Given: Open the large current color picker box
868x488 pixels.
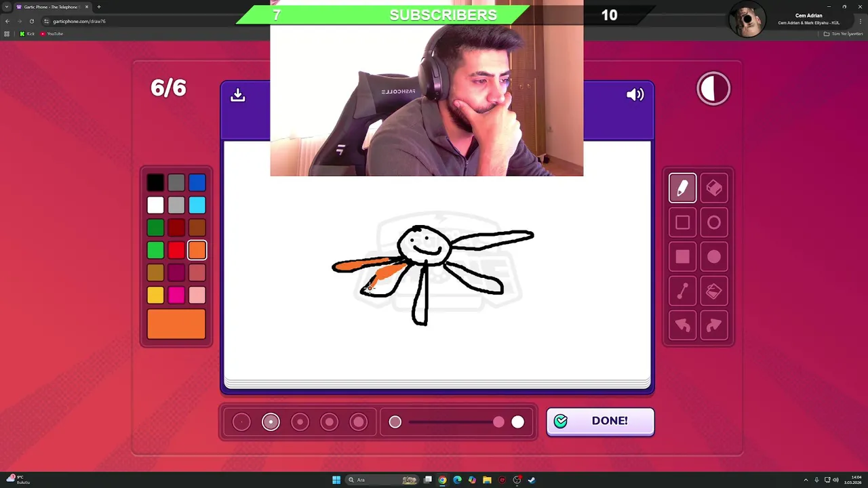Looking at the screenshot, I should 176,324.
